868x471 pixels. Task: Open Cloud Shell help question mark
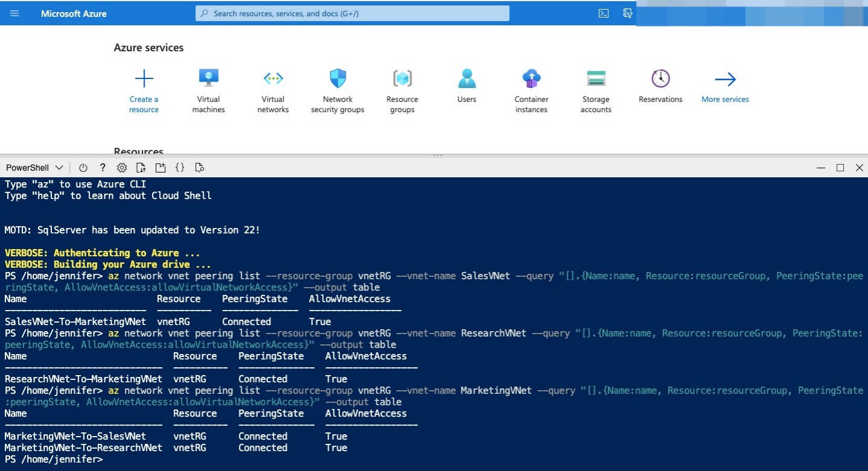click(103, 168)
